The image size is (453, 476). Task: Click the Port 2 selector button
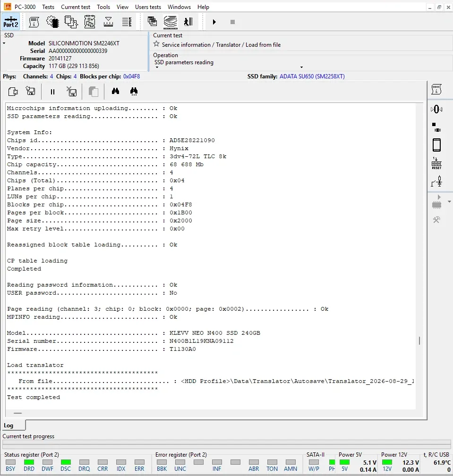(10, 22)
